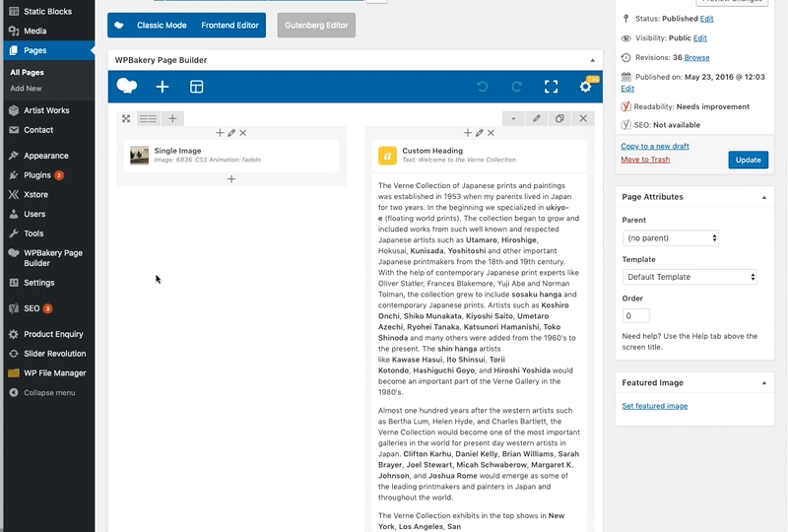Toggle row collapse arrow on right
The width and height of the screenshot is (788, 532).
pos(513,118)
